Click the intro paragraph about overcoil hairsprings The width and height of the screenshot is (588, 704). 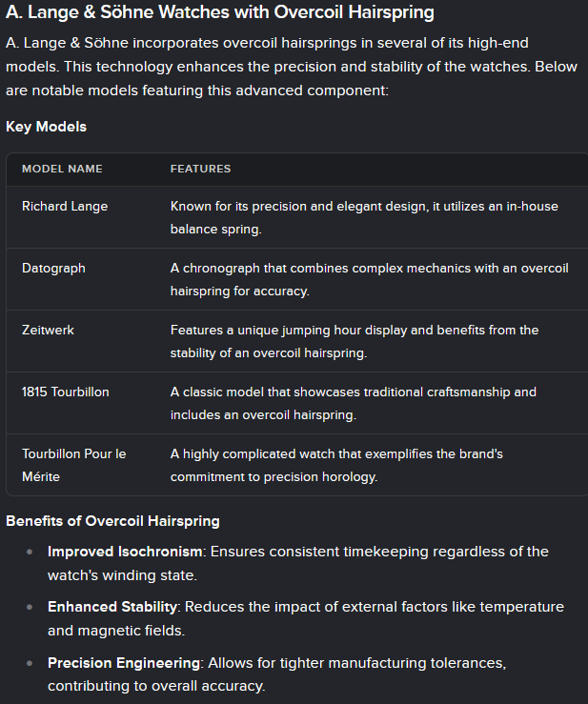291,67
